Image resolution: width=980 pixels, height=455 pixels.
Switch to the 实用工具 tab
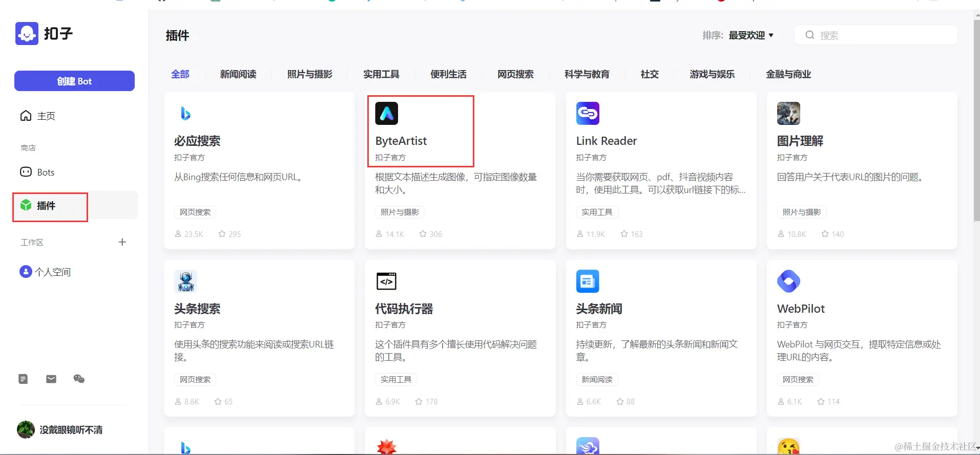pos(381,74)
